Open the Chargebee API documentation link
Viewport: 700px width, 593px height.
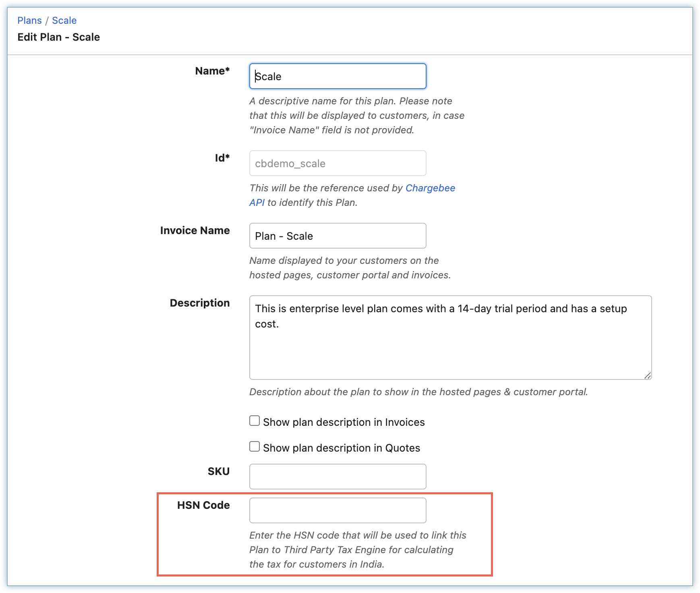pos(430,188)
